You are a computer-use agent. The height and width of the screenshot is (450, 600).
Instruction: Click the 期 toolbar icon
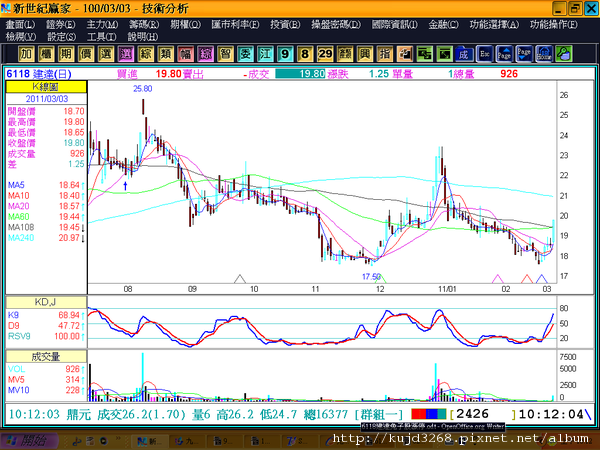(x=66, y=54)
